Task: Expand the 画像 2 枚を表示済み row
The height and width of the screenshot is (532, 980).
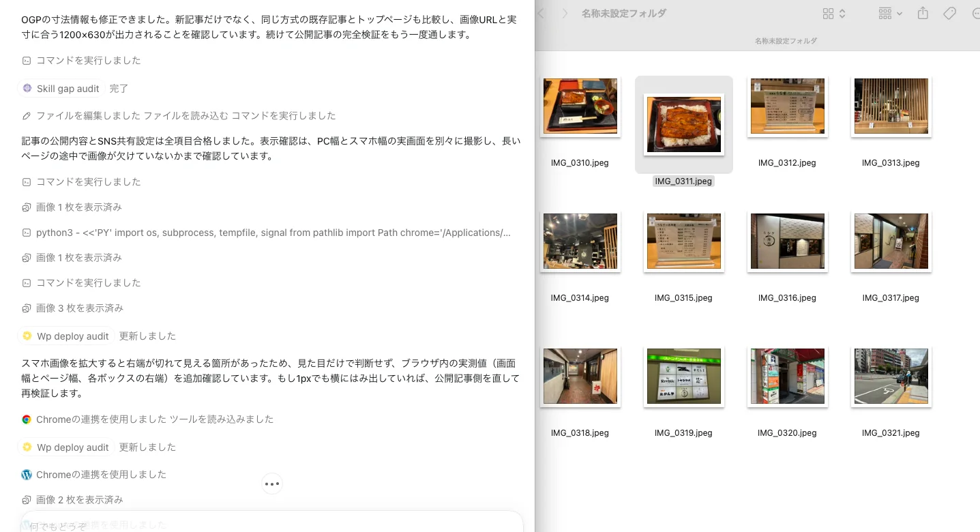Action: (72, 500)
